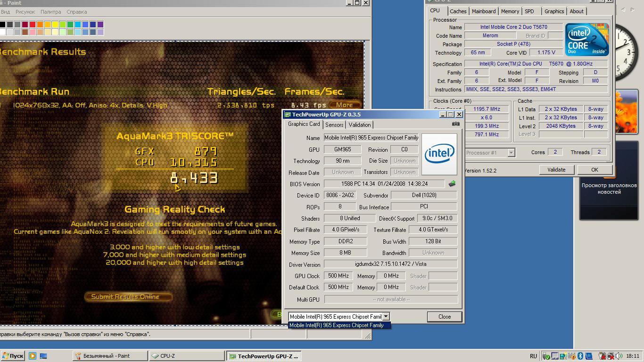
Task: Switch to the CPU-Z taskbar button
Action: [186, 356]
